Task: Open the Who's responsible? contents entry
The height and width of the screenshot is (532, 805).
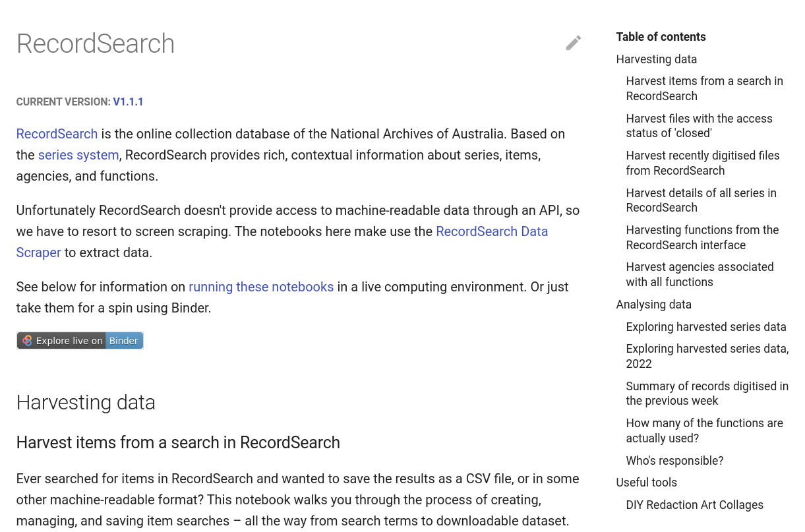Action: pos(674,461)
